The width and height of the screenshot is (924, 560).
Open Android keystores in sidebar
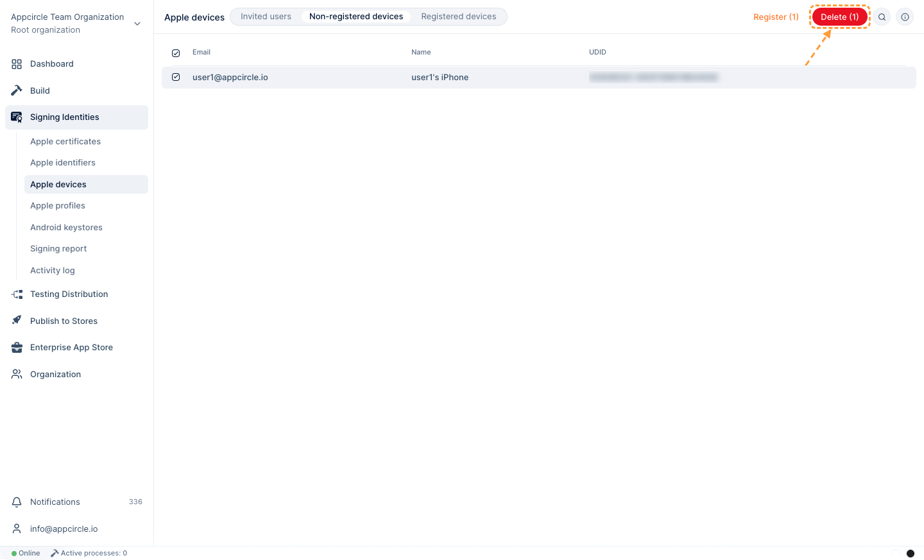66,228
